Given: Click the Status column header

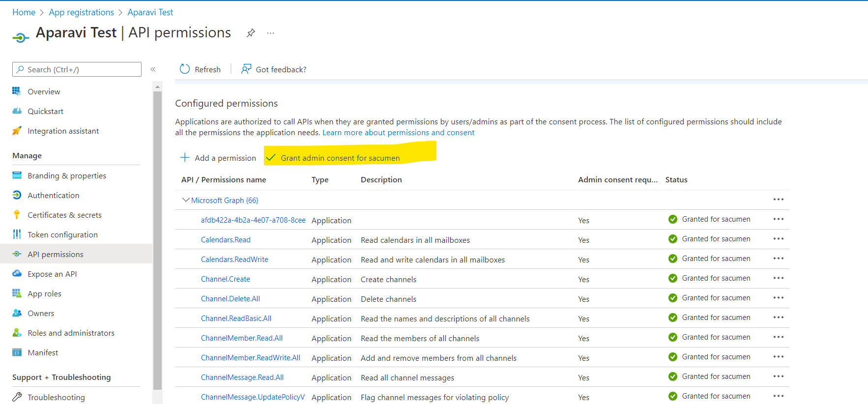Looking at the screenshot, I should [676, 179].
